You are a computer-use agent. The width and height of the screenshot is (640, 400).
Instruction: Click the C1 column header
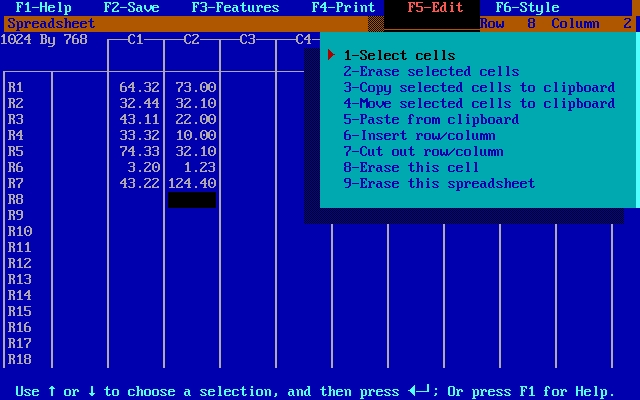(x=136, y=40)
